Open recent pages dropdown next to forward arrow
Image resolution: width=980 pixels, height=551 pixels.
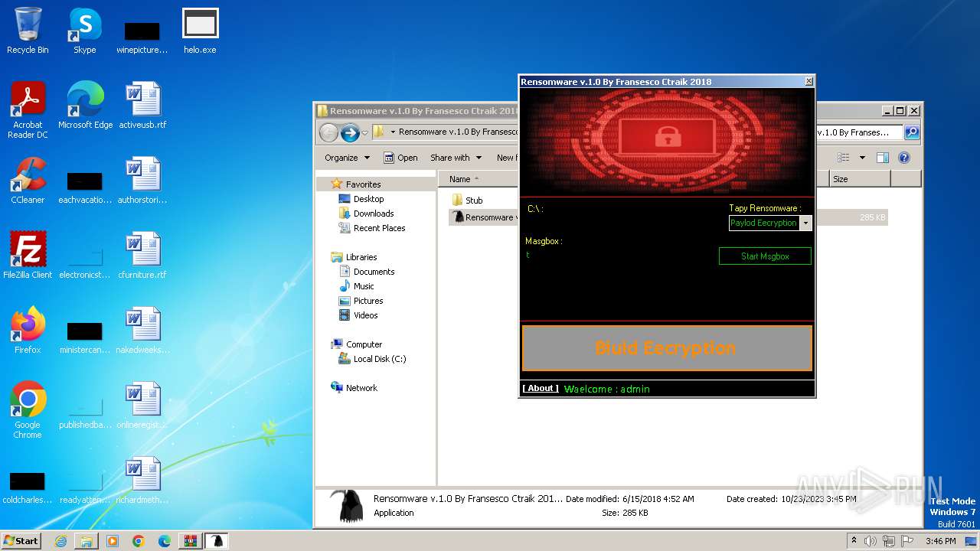tap(365, 132)
